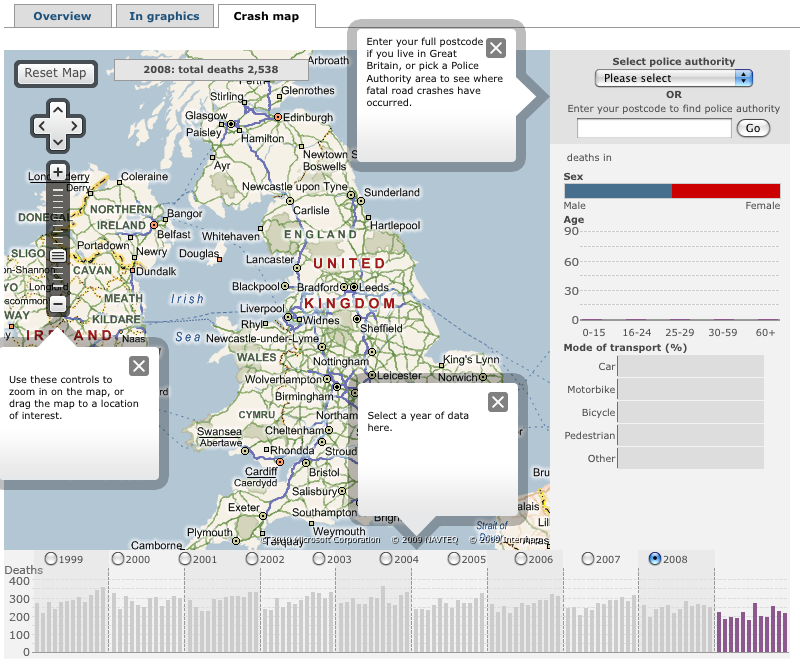Select the 2008 year radio button
800x663 pixels.
tap(655, 558)
